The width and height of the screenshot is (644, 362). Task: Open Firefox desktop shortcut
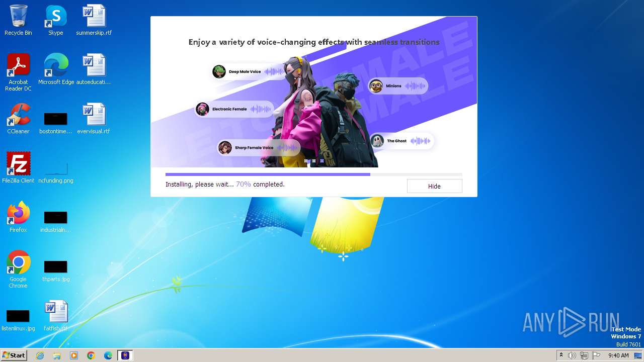(x=18, y=217)
